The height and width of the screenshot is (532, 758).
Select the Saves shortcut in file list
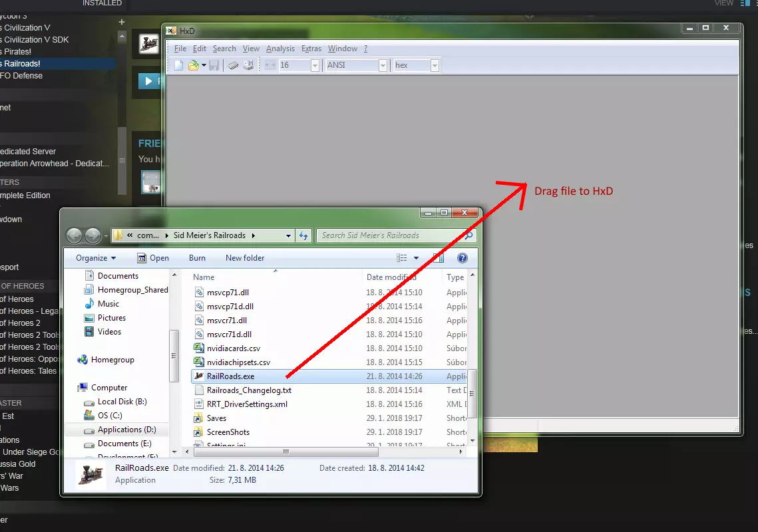pos(216,418)
